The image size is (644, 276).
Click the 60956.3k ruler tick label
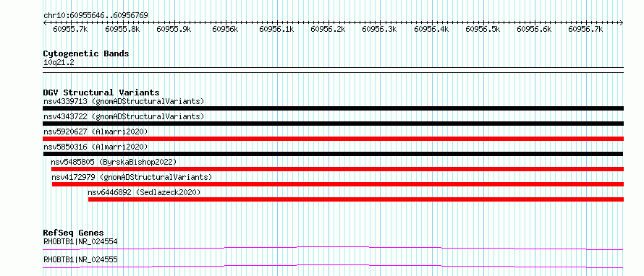coord(379,29)
